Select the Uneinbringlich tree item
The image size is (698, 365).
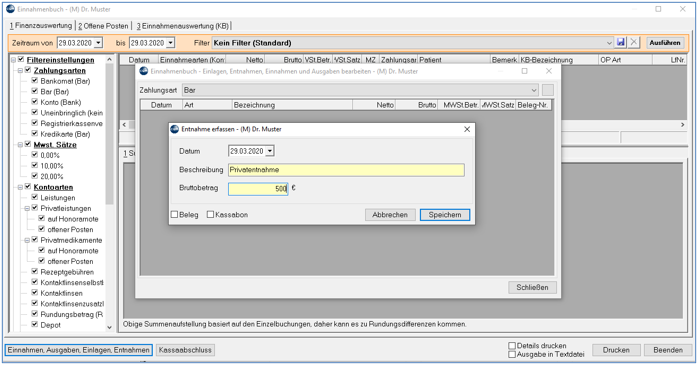tap(72, 113)
